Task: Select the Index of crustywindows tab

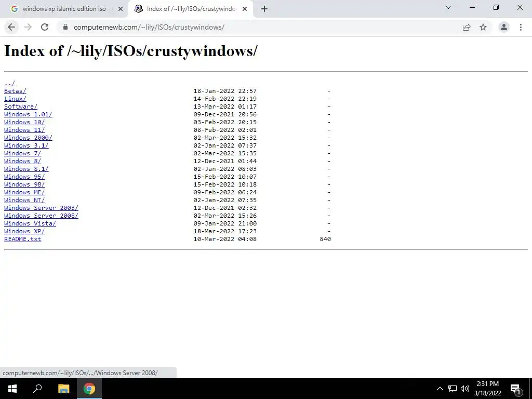Action: click(x=190, y=9)
